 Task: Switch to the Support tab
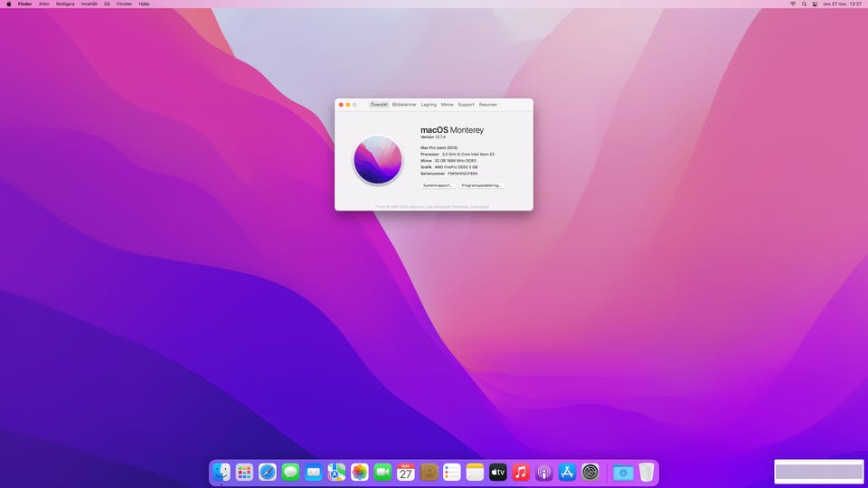click(x=467, y=105)
